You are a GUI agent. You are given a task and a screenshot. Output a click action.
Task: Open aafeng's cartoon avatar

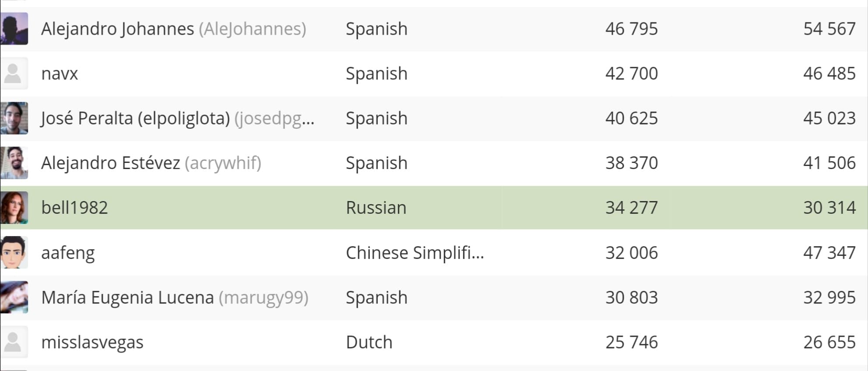click(14, 253)
